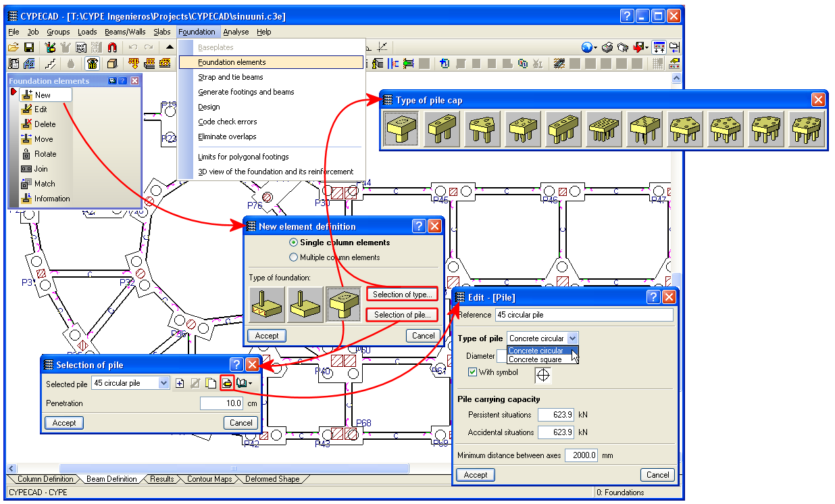Open the pile library book dropdown arrow
The image size is (835, 504).
click(250, 383)
